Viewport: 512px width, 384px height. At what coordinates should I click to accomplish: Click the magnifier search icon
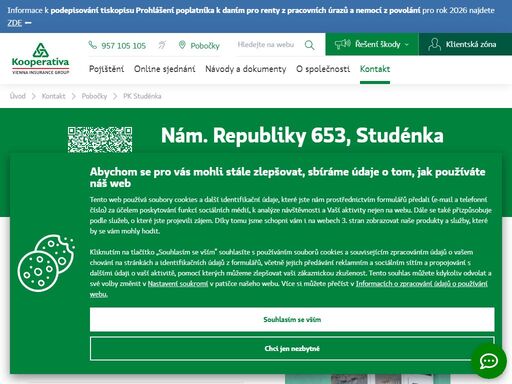(309, 45)
